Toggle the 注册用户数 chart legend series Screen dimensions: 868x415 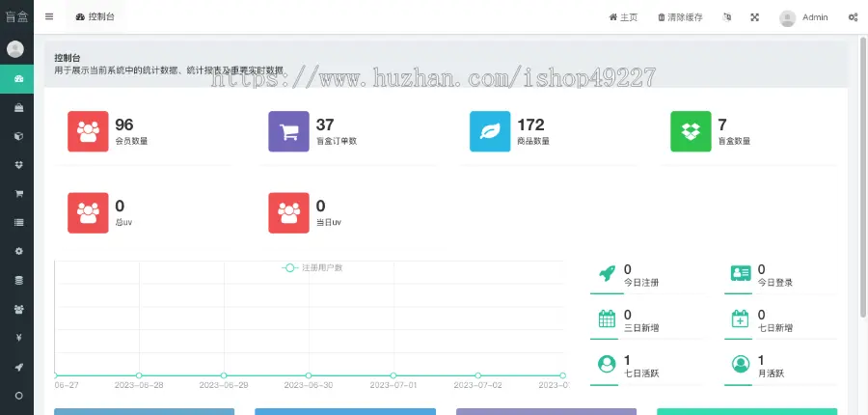click(312, 267)
